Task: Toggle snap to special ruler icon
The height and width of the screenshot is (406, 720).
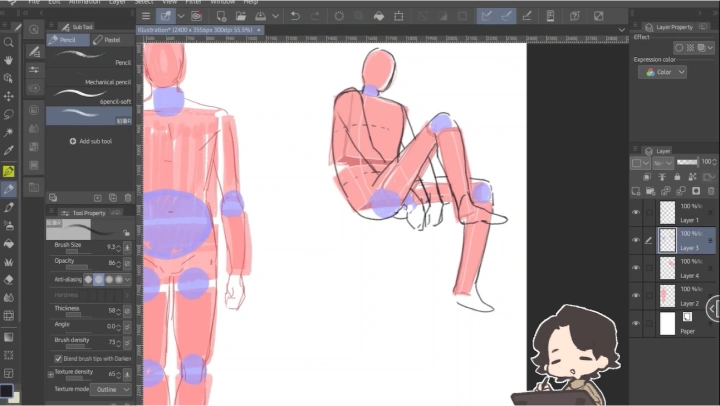Action: [x=506, y=16]
